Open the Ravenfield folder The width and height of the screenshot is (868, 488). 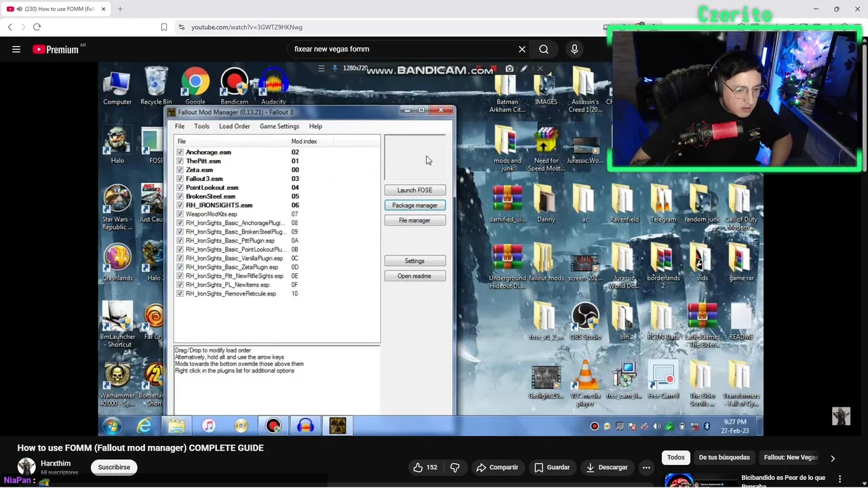[624, 204]
